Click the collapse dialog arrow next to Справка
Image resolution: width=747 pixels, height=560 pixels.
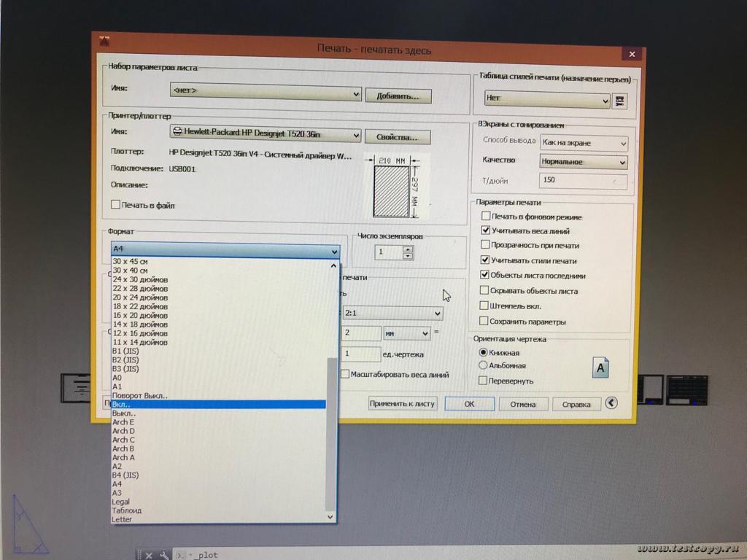pos(611,403)
